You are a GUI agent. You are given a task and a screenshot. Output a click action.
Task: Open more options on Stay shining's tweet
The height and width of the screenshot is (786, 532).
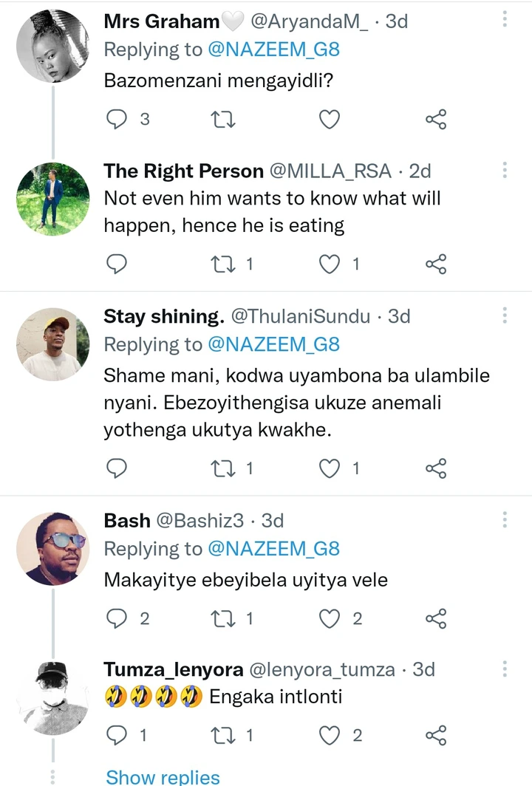505,315
